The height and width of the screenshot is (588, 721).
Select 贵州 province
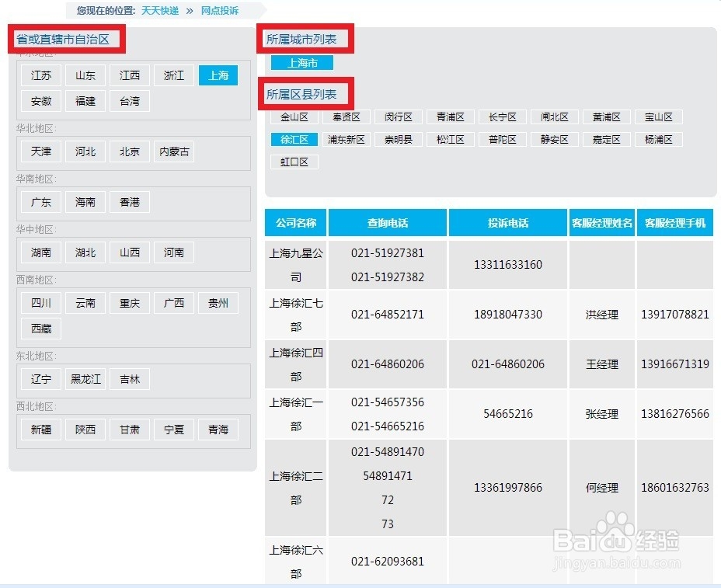click(218, 304)
